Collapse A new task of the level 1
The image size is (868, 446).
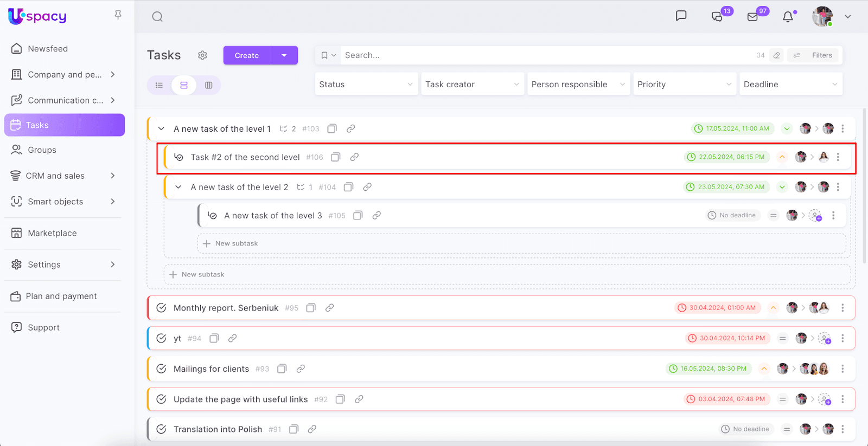161,129
